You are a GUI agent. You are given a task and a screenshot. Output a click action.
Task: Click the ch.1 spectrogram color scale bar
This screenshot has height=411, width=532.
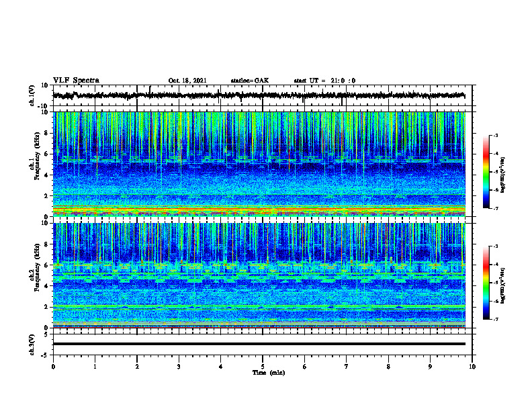point(486,172)
